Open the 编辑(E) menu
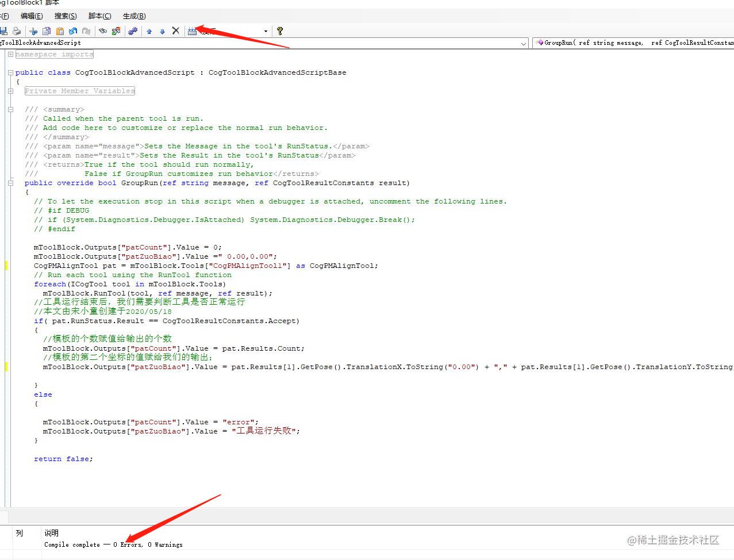This screenshot has width=734, height=560. [x=32, y=16]
